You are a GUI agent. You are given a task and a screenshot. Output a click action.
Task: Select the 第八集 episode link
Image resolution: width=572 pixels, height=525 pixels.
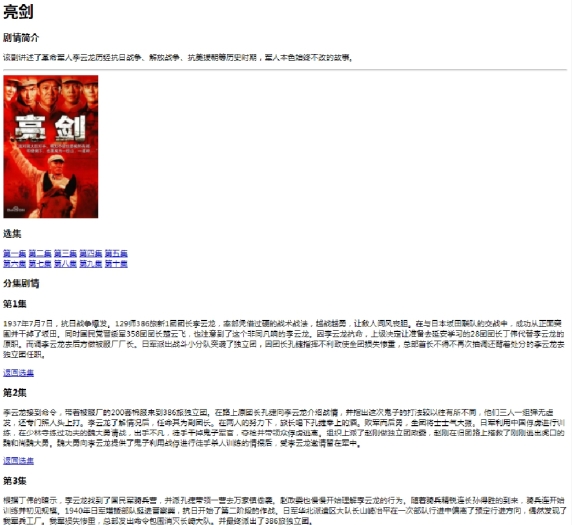tap(65, 263)
